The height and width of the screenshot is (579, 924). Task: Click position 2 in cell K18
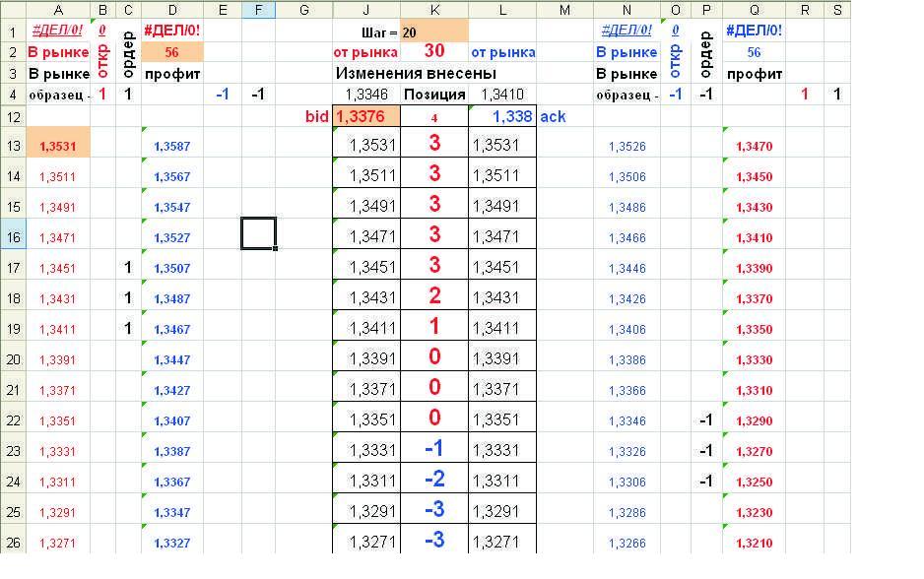(434, 295)
